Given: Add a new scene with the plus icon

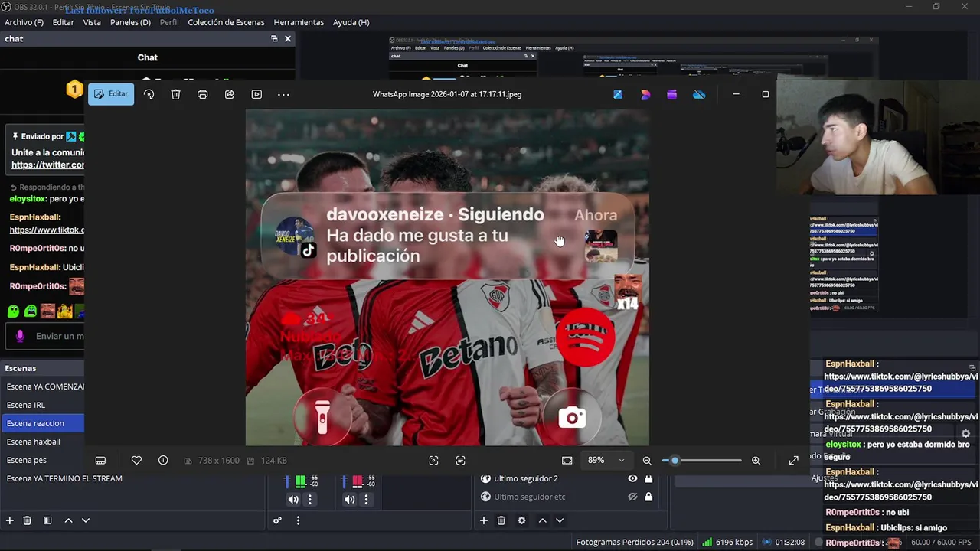Looking at the screenshot, I should click(9, 520).
